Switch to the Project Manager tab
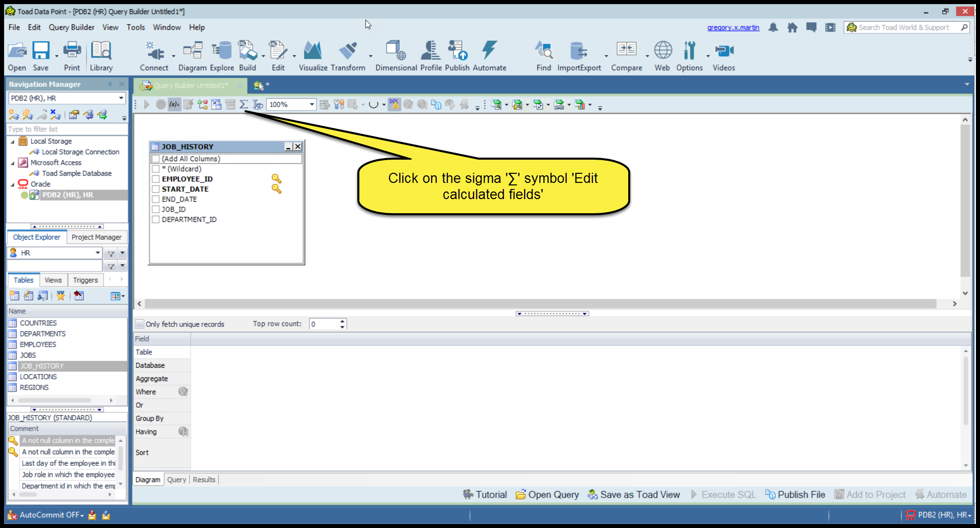Image resolution: width=980 pixels, height=528 pixels. (x=97, y=237)
